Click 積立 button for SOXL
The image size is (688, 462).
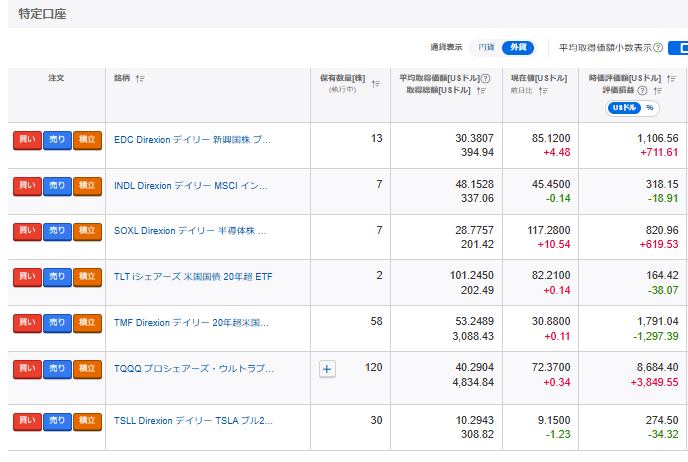point(87,231)
